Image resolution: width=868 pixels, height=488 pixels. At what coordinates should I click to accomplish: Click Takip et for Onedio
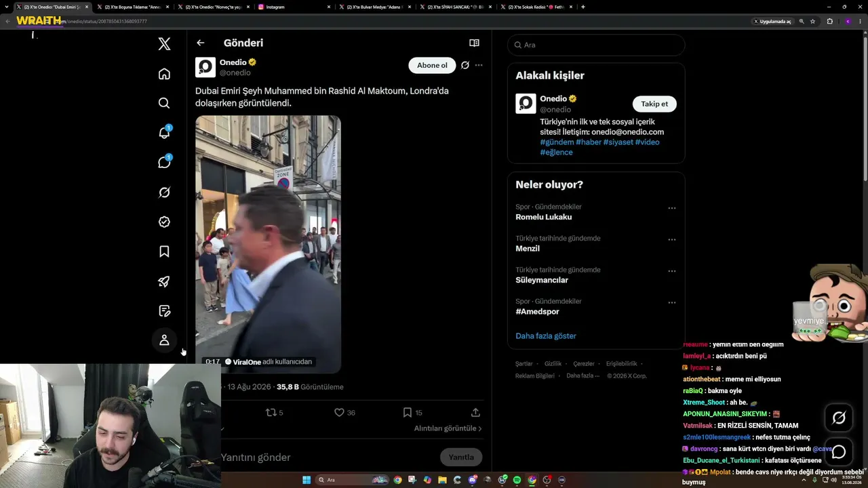point(654,104)
